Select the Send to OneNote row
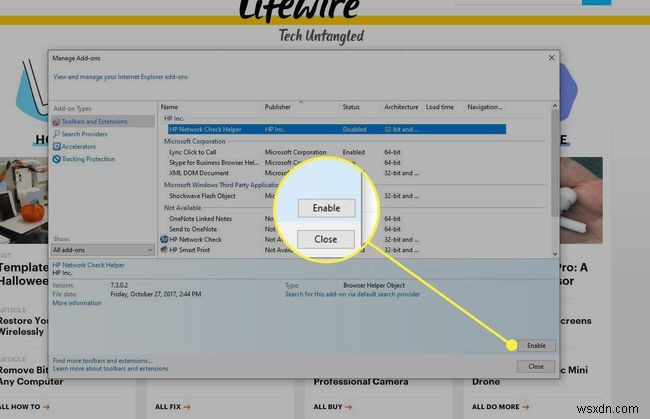This screenshot has width=650, height=419. coord(337,229)
